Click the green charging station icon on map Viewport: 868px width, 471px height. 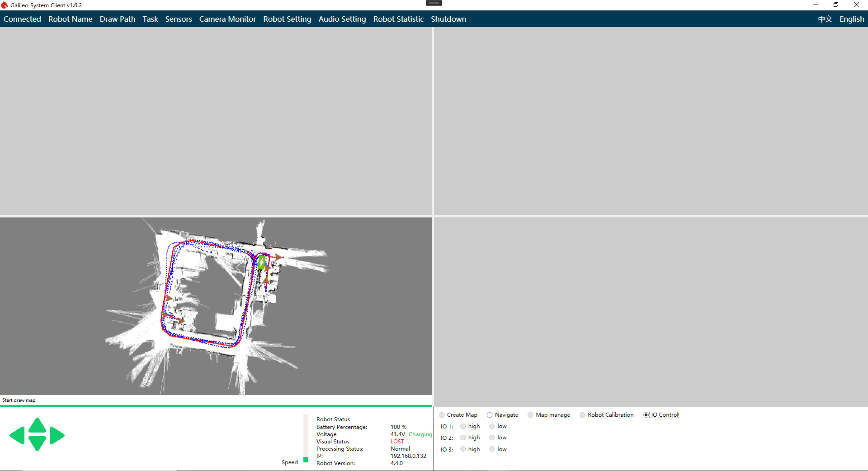coord(261,262)
